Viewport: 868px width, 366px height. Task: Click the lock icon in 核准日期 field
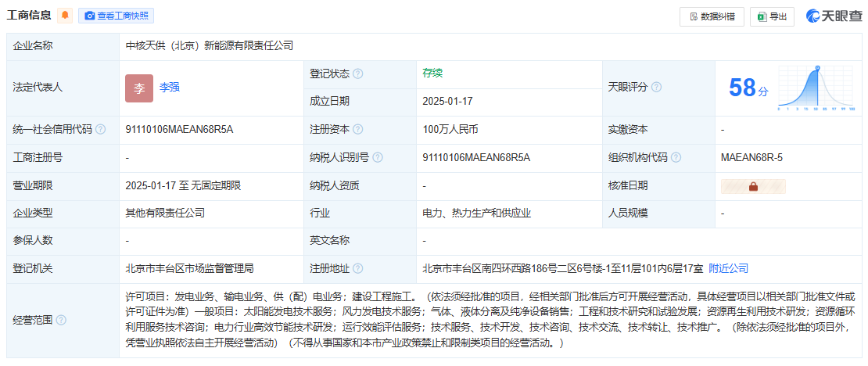click(753, 186)
